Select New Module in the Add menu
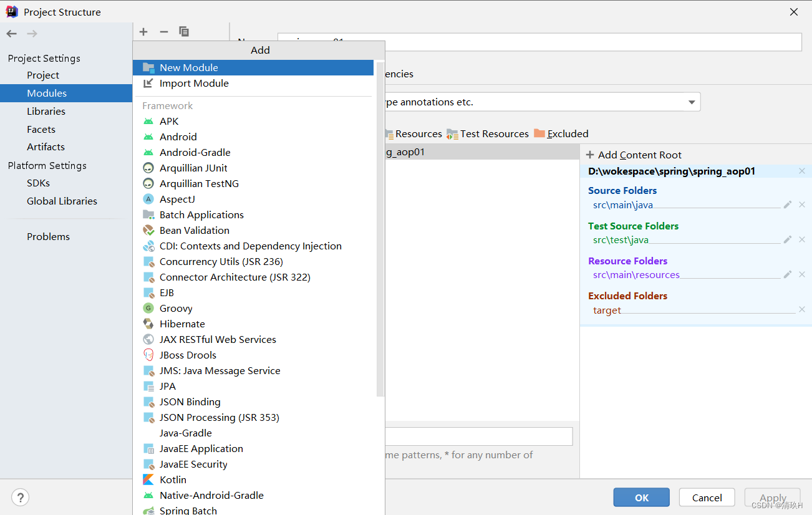This screenshot has height=515, width=812. tap(253, 67)
